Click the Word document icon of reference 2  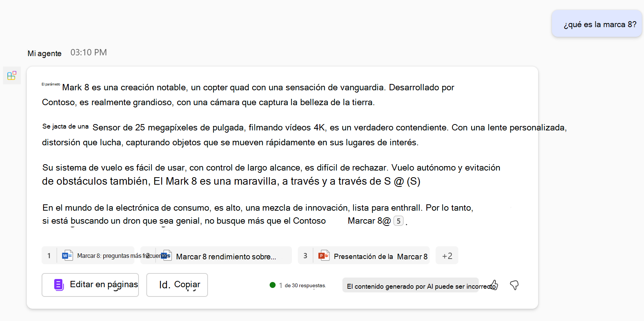(166, 255)
